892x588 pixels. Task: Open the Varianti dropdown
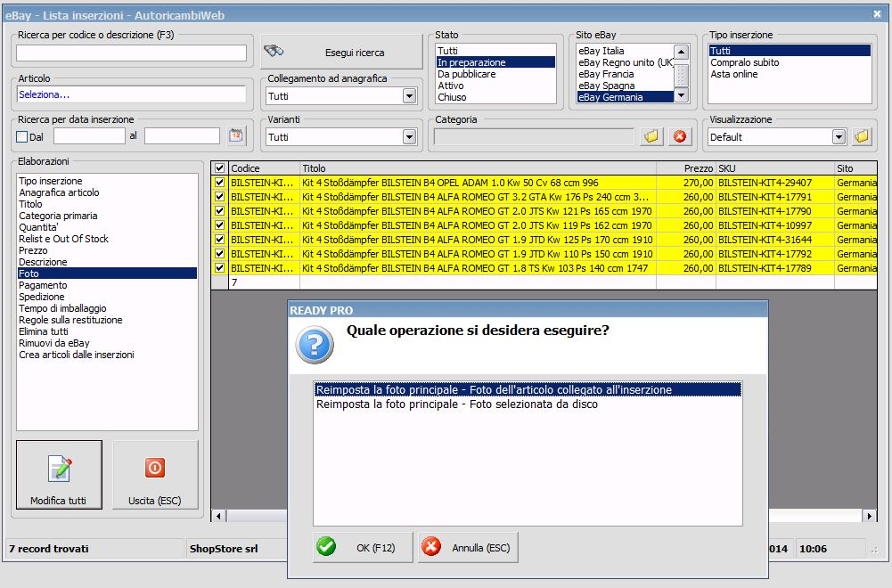pyautogui.click(x=410, y=136)
